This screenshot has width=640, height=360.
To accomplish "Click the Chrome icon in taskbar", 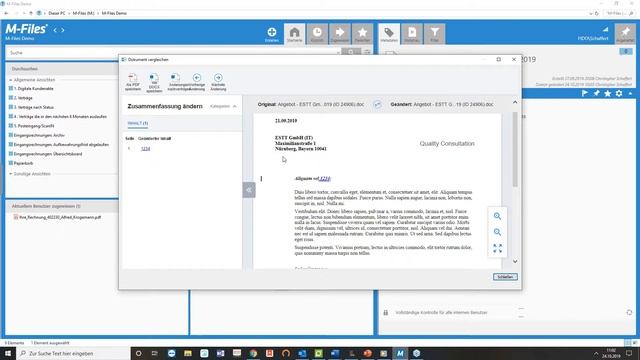I will [253, 353].
